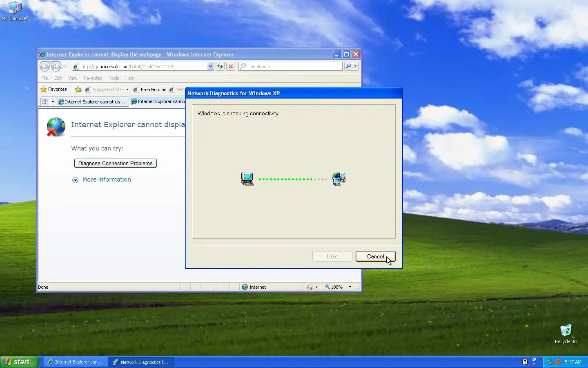The height and width of the screenshot is (368, 588).
Task: Open the My Computer desktop icon
Action: [15, 11]
